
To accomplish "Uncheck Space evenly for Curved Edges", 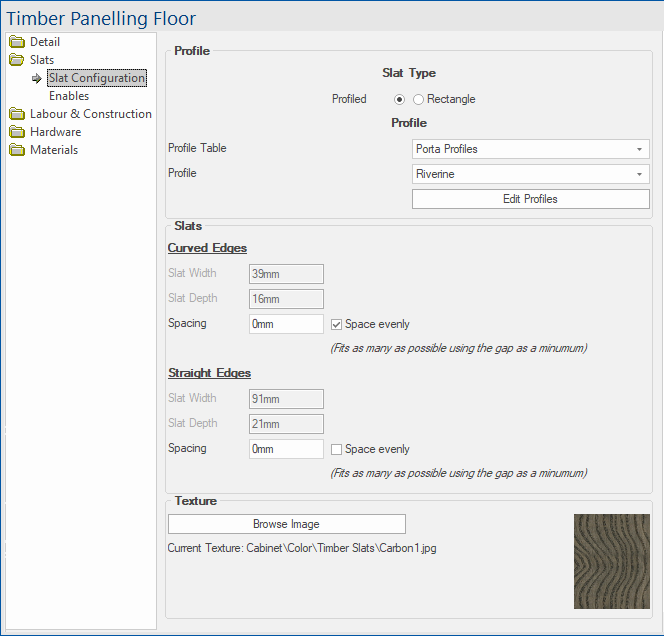I will (336, 325).
